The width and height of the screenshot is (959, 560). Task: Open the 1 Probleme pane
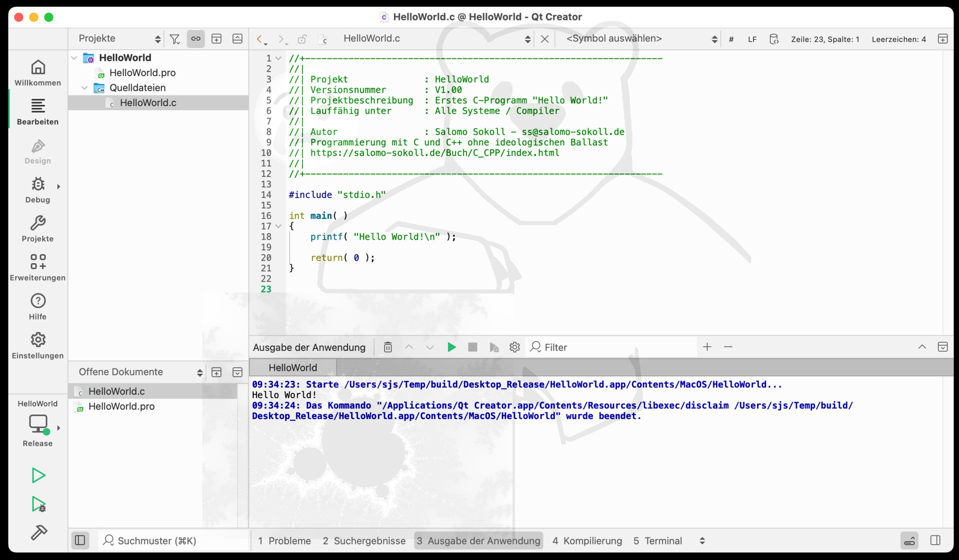pyautogui.click(x=284, y=541)
